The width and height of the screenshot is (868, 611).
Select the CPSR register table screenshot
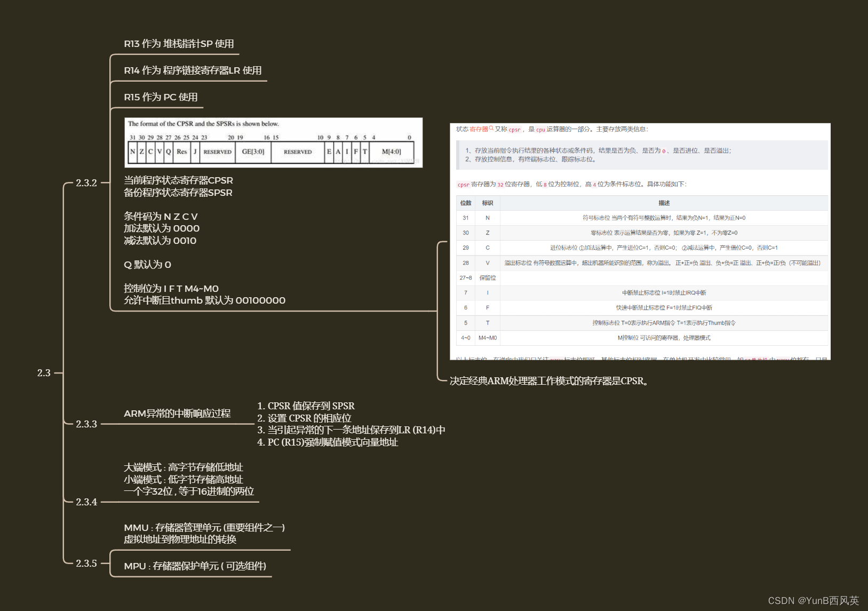[640, 242]
